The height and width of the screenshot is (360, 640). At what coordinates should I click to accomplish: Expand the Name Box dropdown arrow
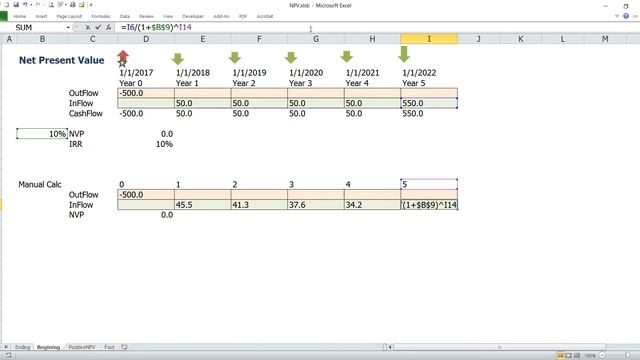(68, 27)
